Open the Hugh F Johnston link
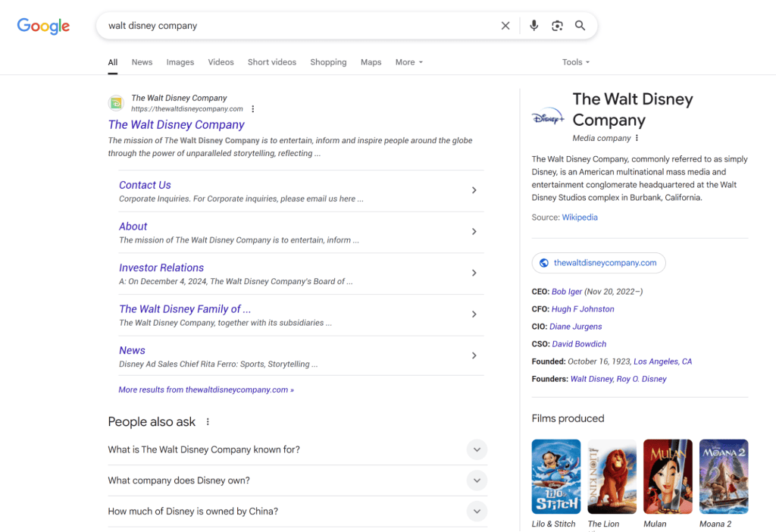776x532 pixels. pos(583,308)
